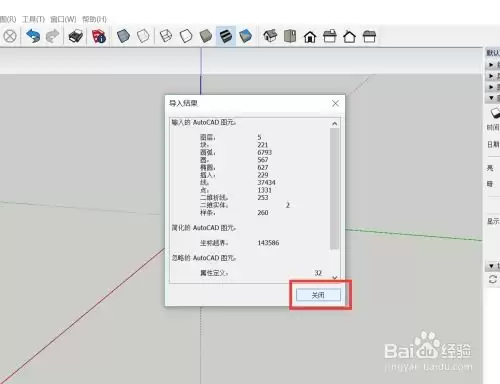Expand third collapsed panel in default tray
Image resolution: width=500 pixels, height=384 pixels.
[491, 87]
